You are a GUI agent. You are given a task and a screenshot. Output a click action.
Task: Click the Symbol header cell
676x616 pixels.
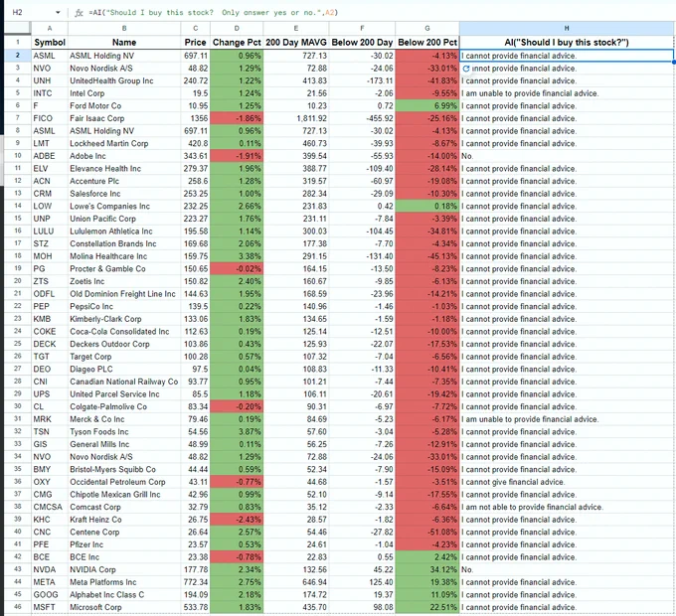coord(50,42)
